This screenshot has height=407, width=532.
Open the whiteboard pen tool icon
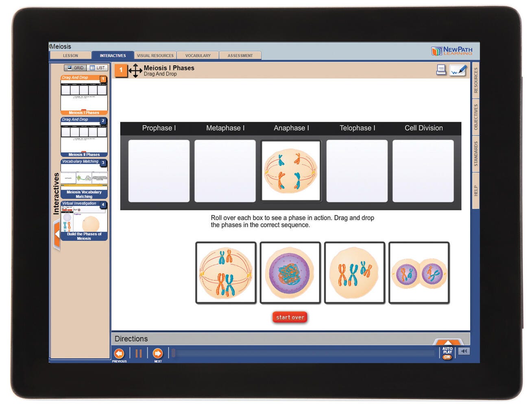point(458,70)
